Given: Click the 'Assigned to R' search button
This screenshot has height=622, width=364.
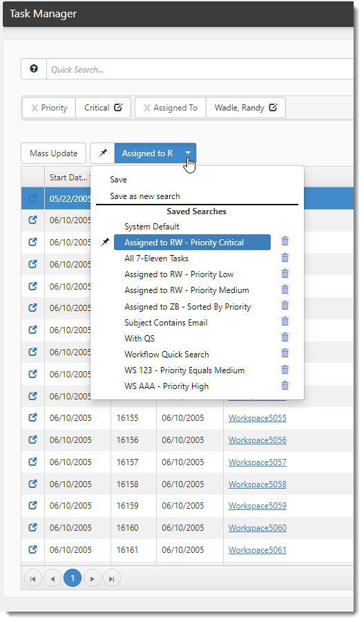Looking at the screenshot, I should [x=148, y=153].
